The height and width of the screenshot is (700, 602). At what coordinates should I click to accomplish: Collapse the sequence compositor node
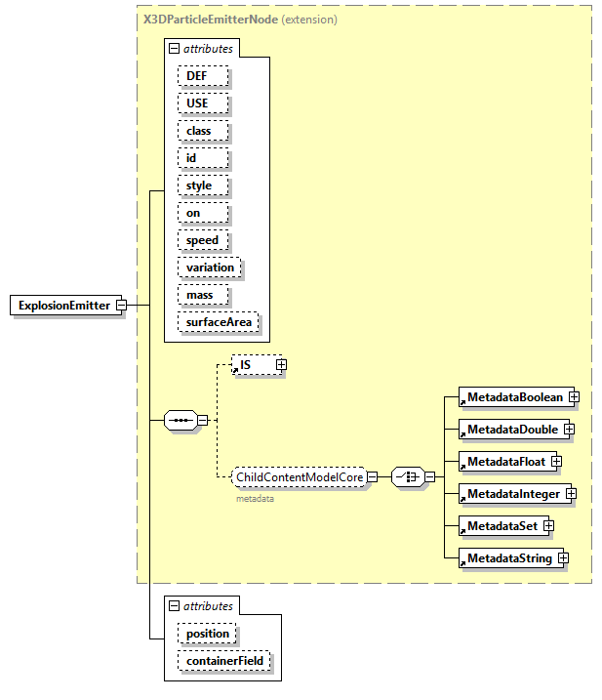point(203,420)
